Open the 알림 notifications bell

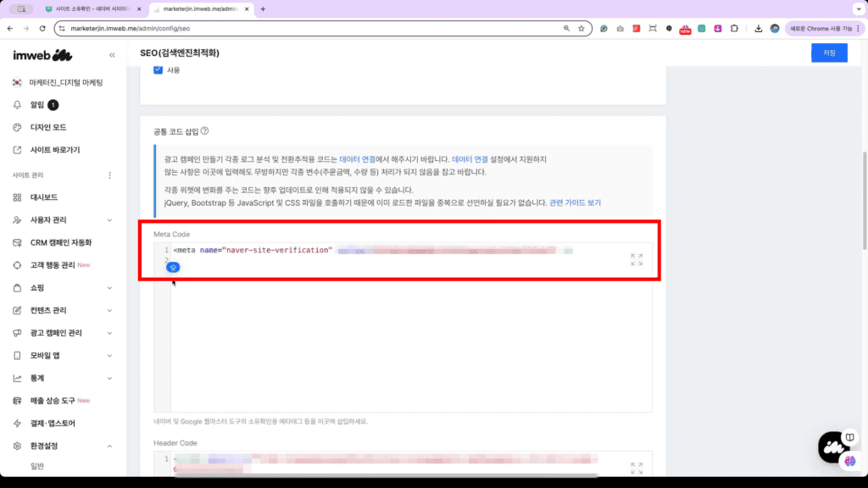pyautogui.click(x=17, y=105)
